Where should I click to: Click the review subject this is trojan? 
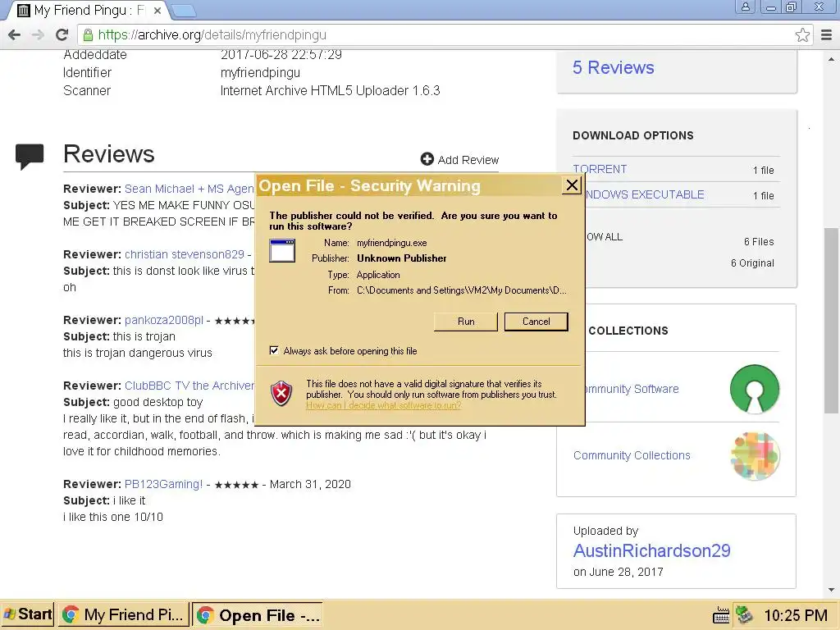[x=144, y=336]
